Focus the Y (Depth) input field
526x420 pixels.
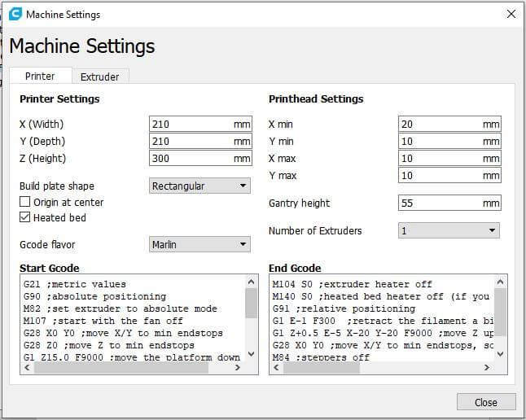coord(191,142)
